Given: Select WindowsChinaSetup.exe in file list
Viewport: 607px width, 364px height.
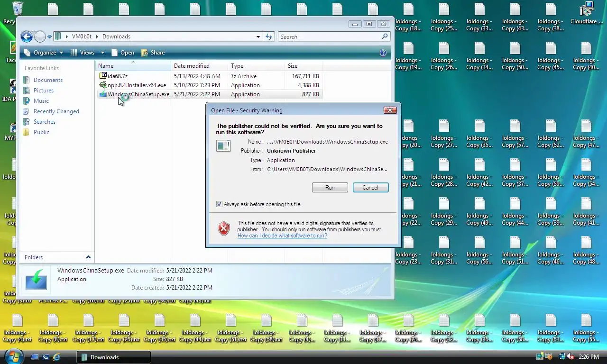Looking at the screenshot, I should 134,94.
